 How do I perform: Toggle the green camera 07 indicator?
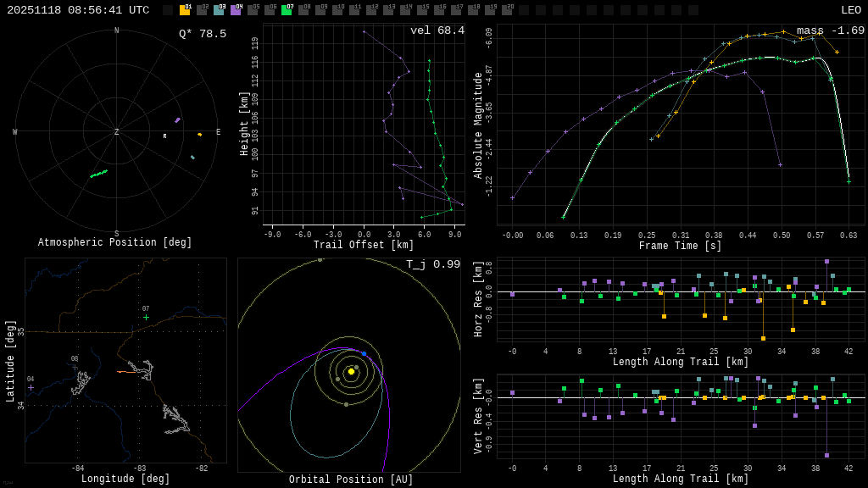click(287, 10)
